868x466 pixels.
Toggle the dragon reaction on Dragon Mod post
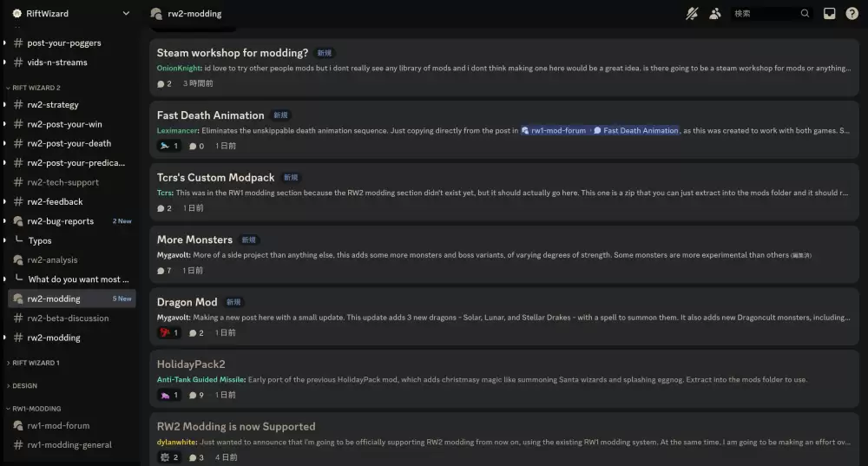click(168, 332)
